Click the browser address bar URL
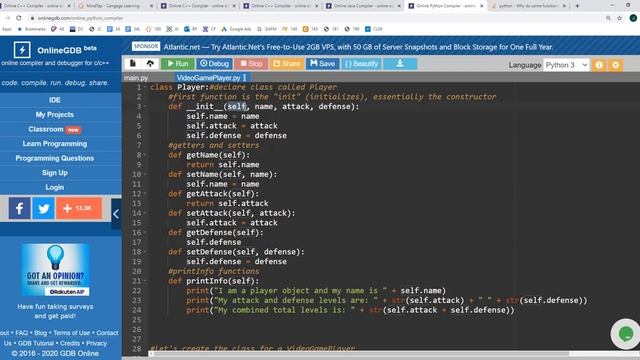The image size is (640, 360). tap(80, 18)
